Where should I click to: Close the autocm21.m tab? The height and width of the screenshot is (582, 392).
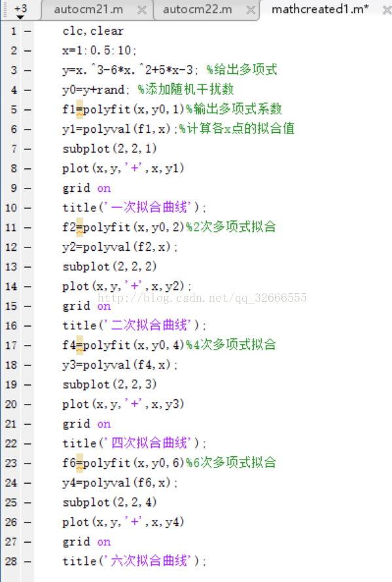(x=141, y=10)
